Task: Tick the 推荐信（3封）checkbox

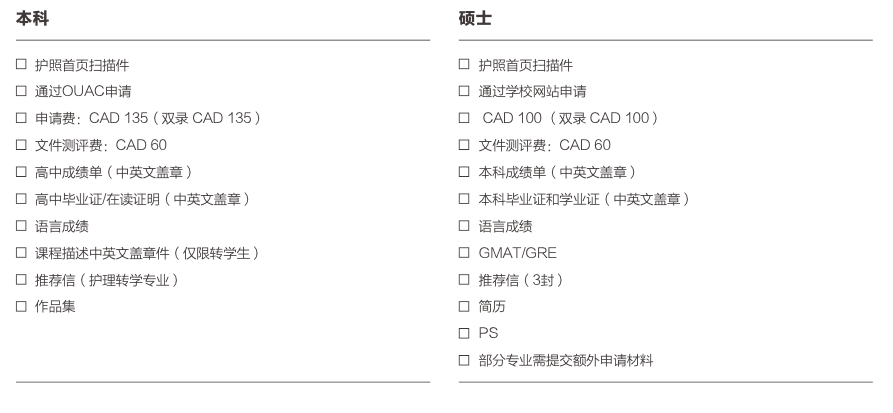Action: 464,280
